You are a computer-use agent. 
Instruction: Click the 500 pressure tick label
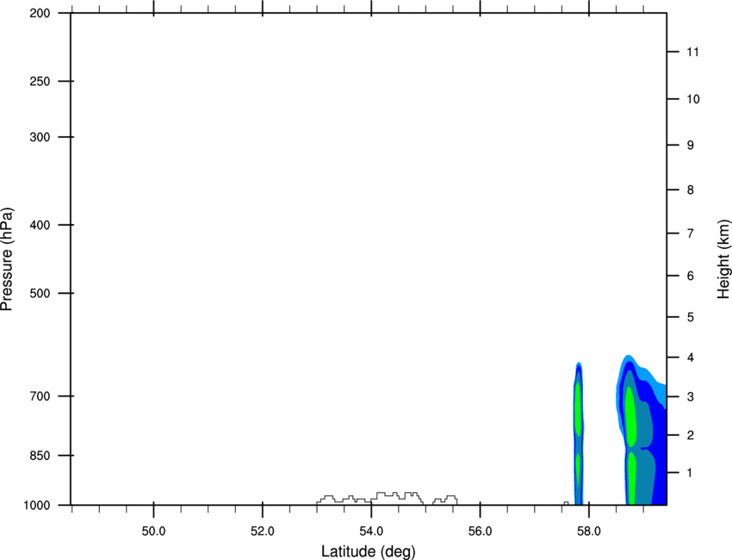[x=40, y=293]
